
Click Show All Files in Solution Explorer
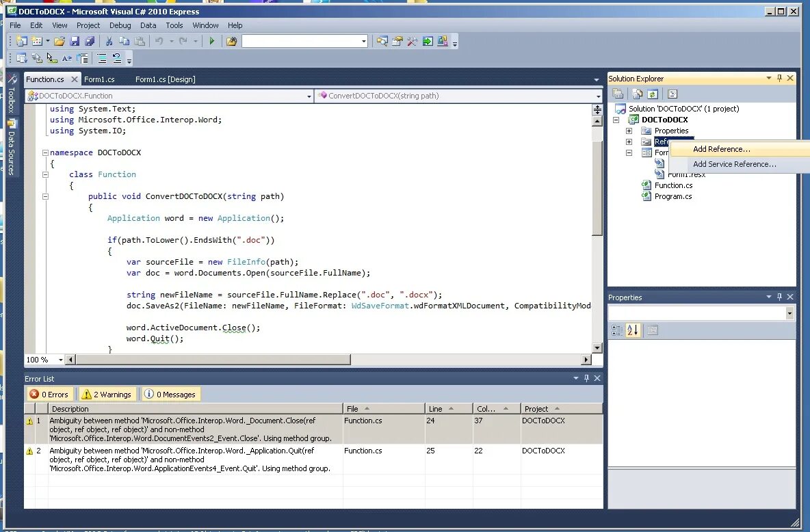click(x=638, y=94)
